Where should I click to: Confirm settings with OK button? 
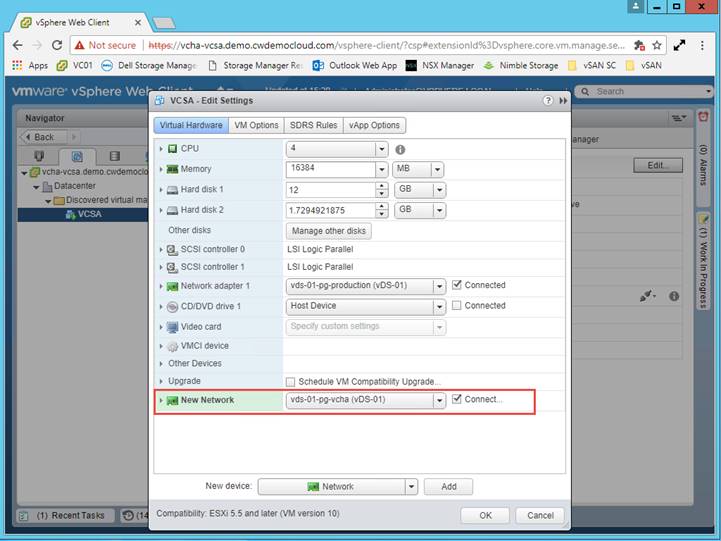485,515
